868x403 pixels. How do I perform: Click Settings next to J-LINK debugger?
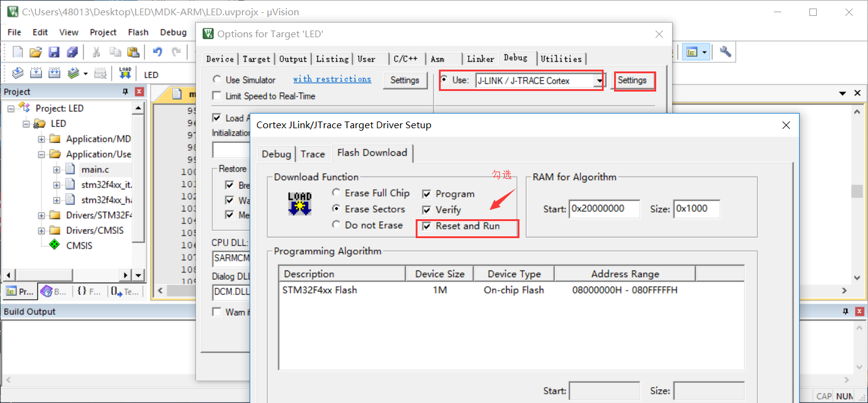pyautogui.click(x=632, y=81)
